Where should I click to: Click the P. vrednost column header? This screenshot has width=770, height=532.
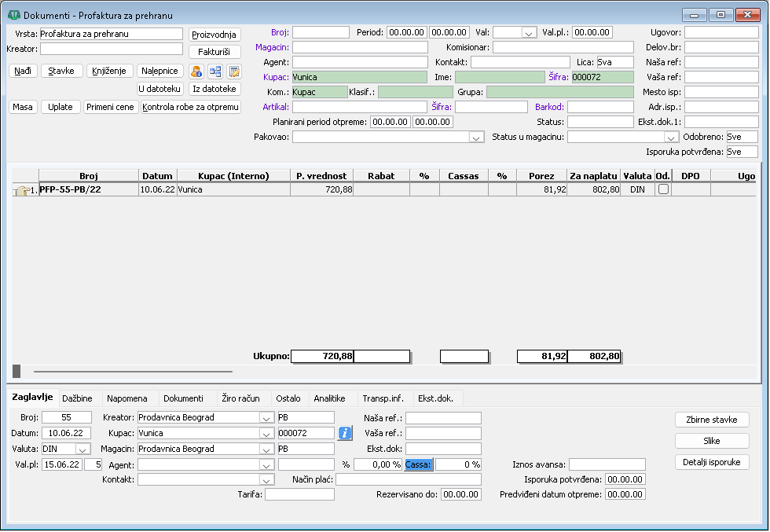click(321, 176)
